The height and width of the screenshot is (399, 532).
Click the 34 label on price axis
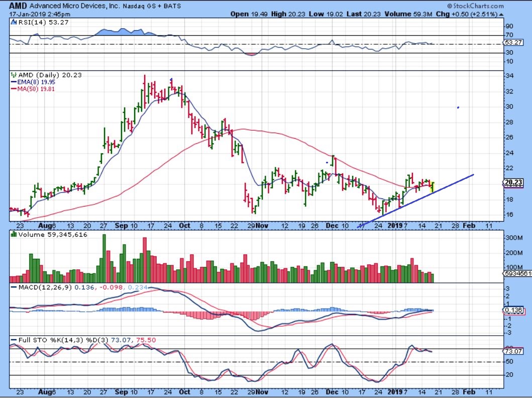pos(509,76)
